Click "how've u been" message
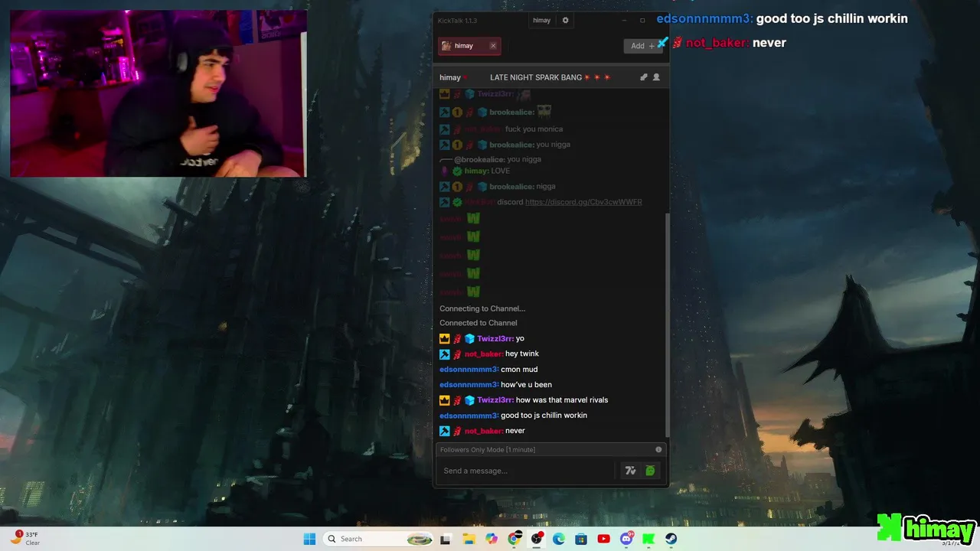980x551 pixels. 526,384
